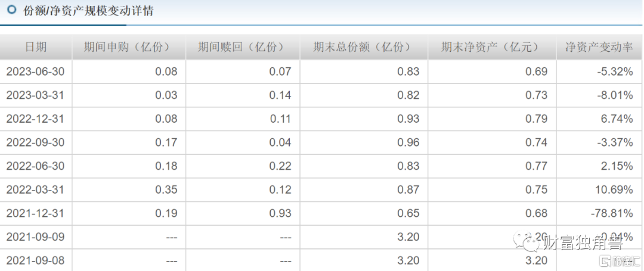The height and width of the screenshot is (271, 644).
Task: Select total shares 0.65 in 2021-12-31 row
Action: [408, 213]
